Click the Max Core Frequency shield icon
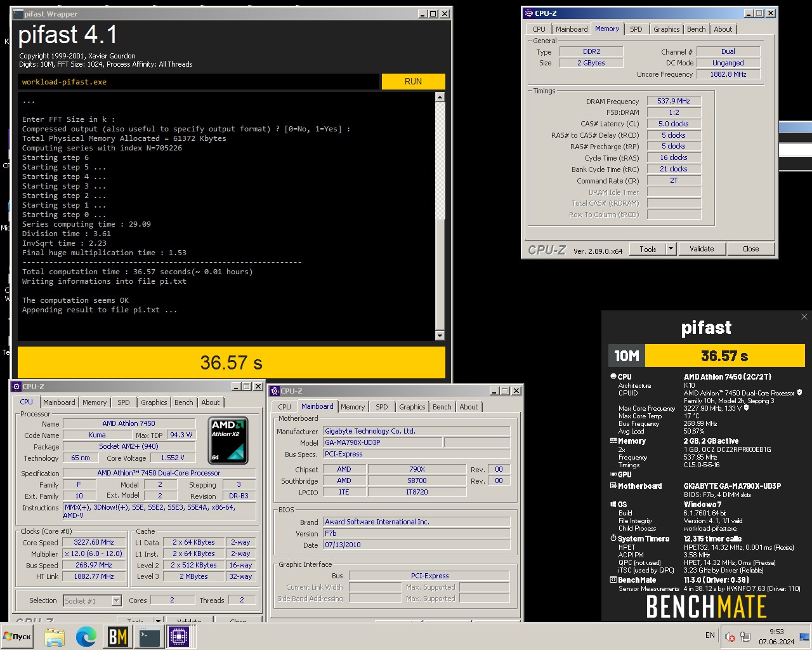The width and height of the screenshot is (812, 650). pos(746,408)
